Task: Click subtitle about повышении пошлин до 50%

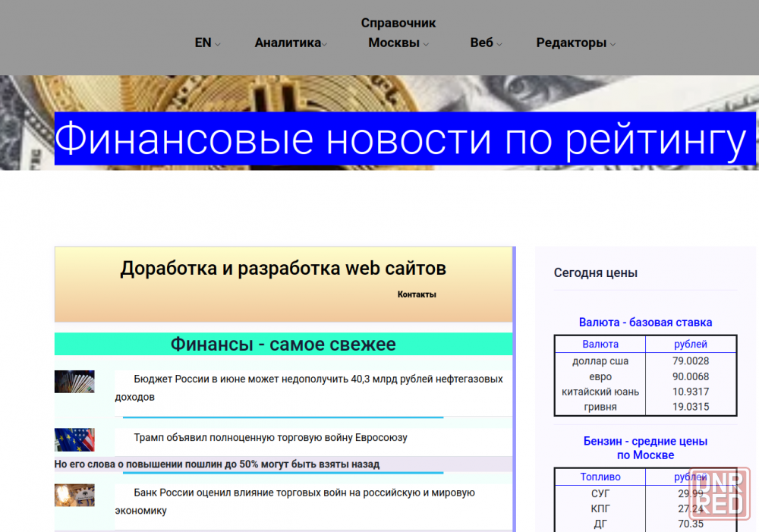Action: coord(217,464)
